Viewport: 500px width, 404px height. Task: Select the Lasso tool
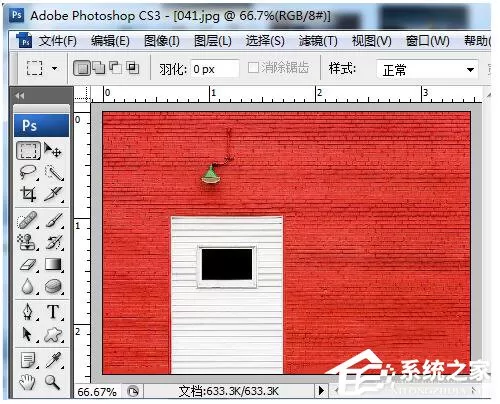click(x=28, y=173)
